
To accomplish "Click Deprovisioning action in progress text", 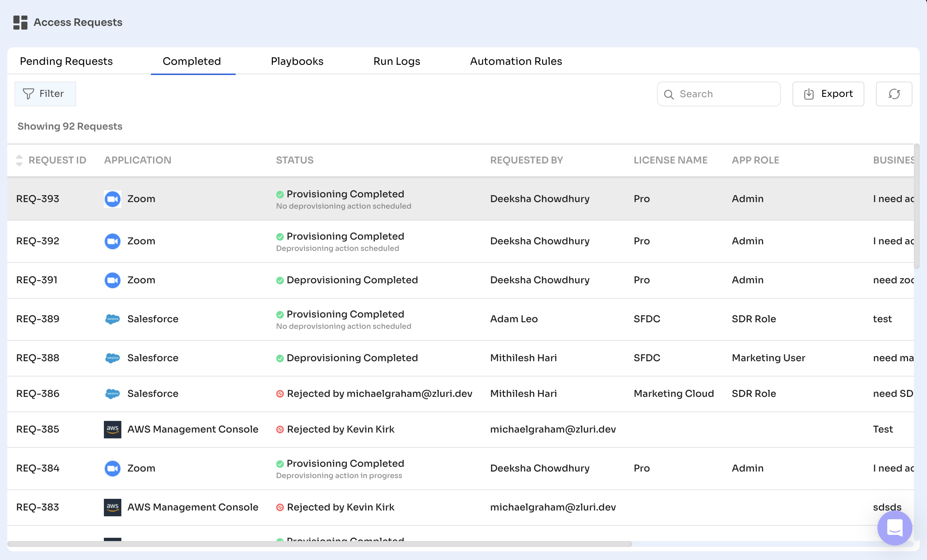I will [339, 476].
